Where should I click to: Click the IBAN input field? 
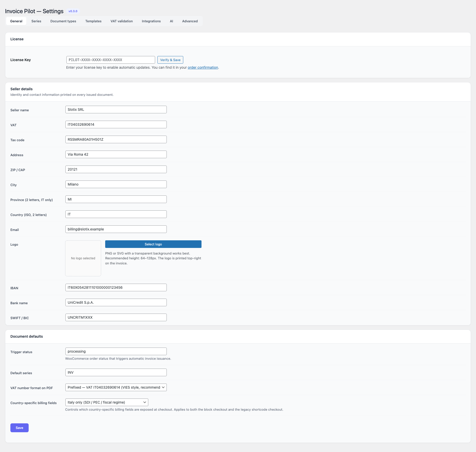point(116,287)
